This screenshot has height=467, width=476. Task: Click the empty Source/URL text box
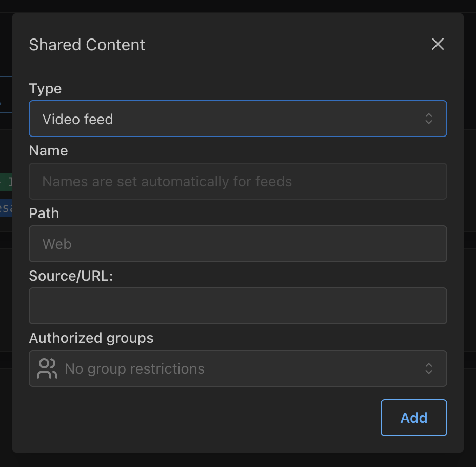238,306
